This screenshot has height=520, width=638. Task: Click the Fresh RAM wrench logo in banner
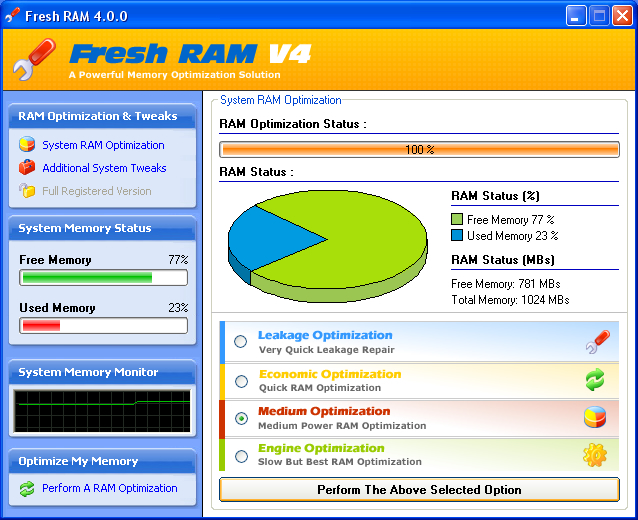[34, 59]
